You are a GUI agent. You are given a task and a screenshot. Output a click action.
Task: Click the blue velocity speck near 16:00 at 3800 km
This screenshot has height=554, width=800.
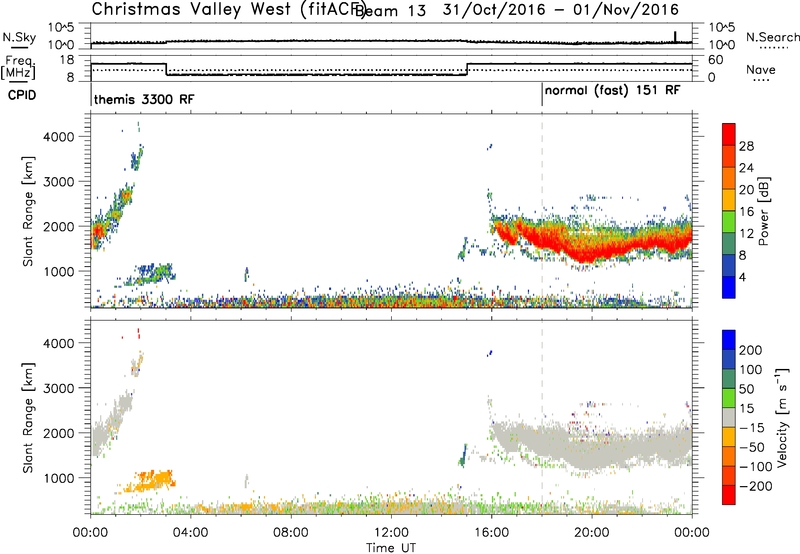click(x=490, y=353)
